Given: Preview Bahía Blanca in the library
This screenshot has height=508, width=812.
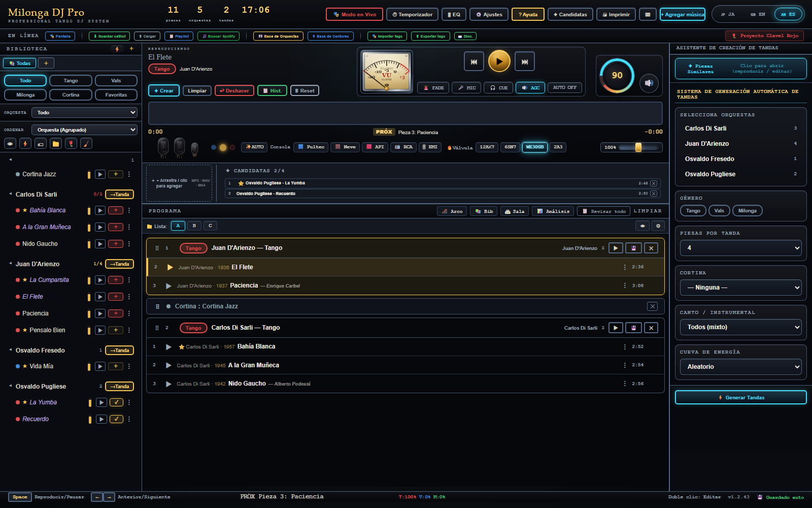Looking at the screenshot, I should tap(100, 210).
